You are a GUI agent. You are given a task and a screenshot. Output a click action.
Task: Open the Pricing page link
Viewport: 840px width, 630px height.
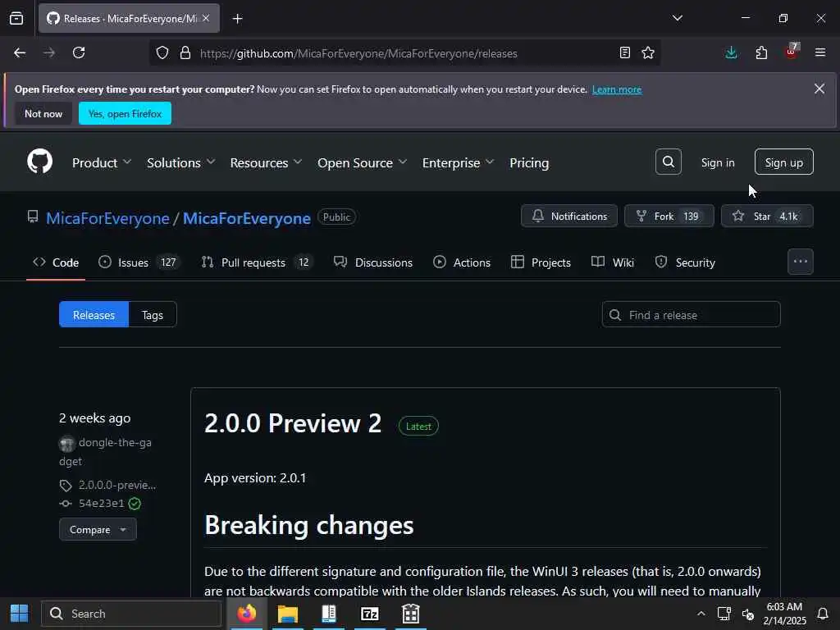[x=529, y=162]
